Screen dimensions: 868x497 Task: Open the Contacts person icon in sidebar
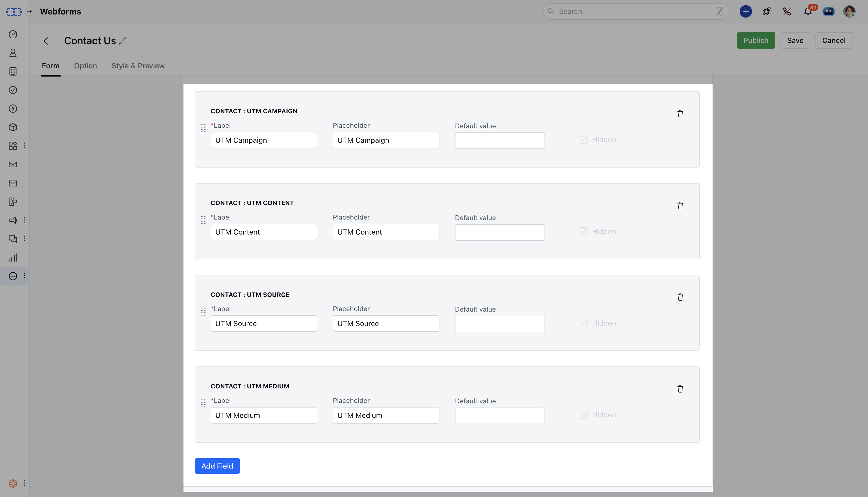[x=13, y=53]
